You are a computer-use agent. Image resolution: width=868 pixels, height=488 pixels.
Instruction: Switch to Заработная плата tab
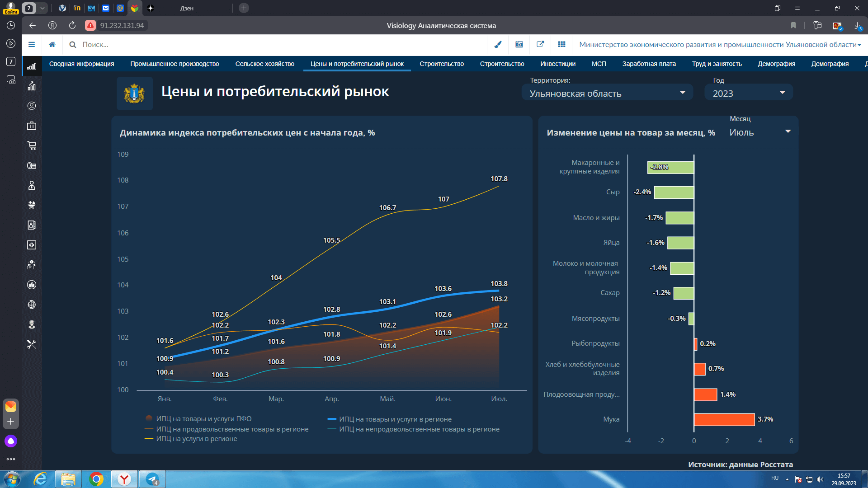649,64
